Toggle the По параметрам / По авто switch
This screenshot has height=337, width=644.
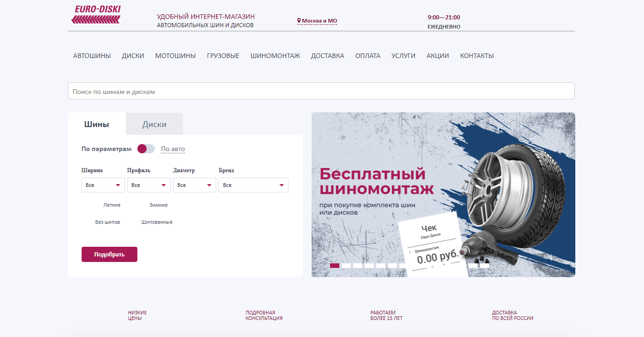click(146, 149)
